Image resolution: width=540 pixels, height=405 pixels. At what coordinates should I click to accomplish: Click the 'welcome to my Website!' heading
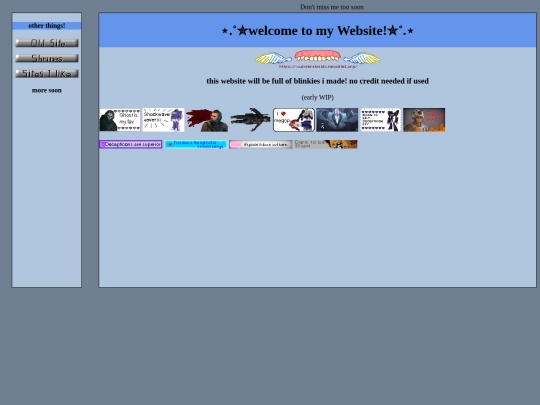point(318,31)
